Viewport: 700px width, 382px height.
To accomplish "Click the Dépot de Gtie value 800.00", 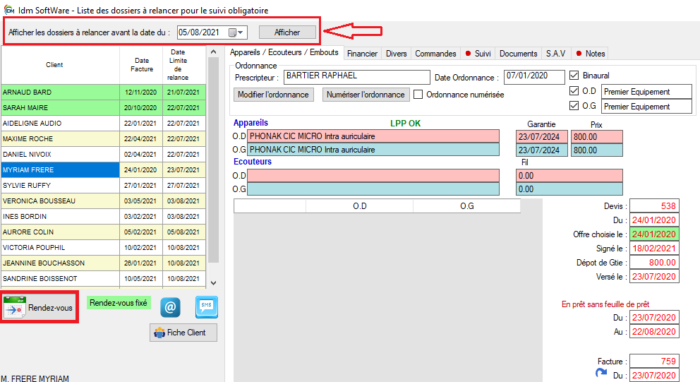I will click(654, 262).
